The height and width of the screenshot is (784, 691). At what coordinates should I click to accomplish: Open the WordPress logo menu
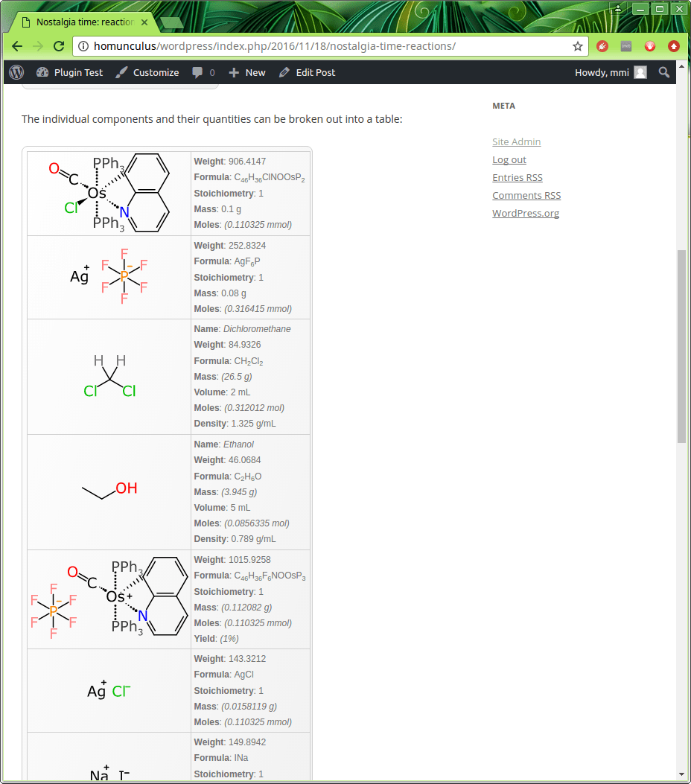coord(17,72)
